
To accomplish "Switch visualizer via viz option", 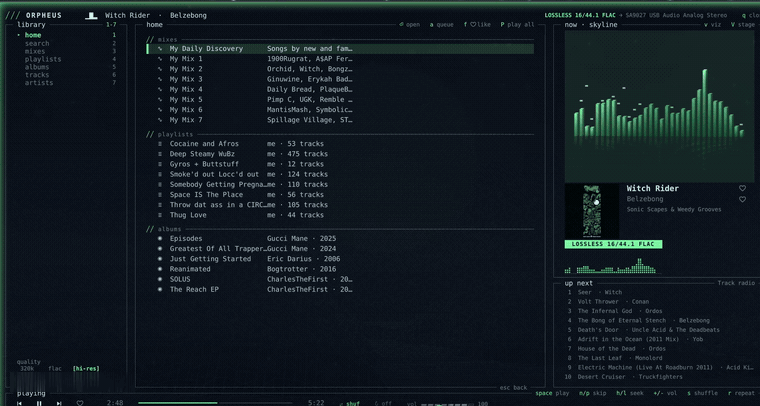I will [x=712, y=25].
